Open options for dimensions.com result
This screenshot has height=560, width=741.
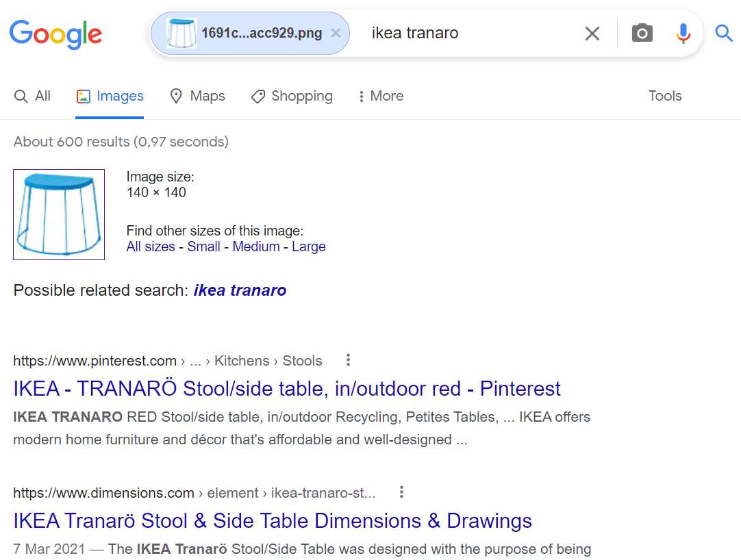[x=402, y=492]
